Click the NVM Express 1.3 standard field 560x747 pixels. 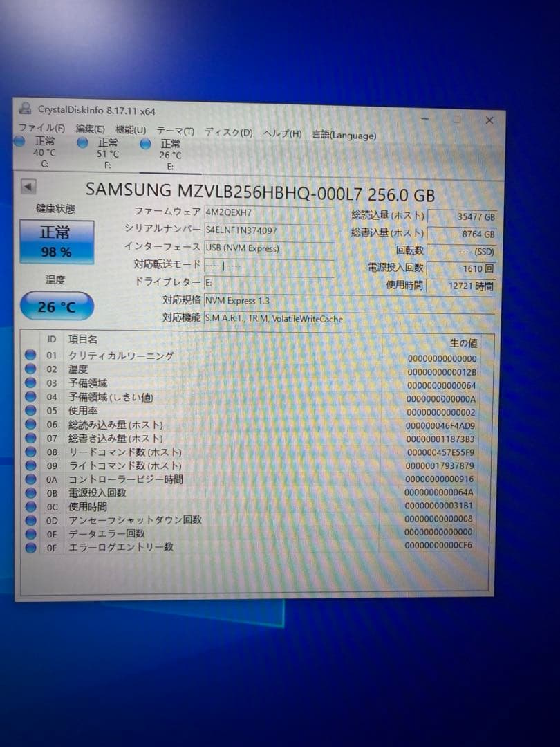[350, 301]
